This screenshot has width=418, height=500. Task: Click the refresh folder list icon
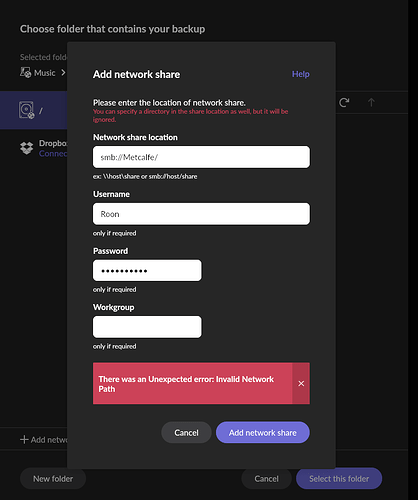tap(344, 103)
